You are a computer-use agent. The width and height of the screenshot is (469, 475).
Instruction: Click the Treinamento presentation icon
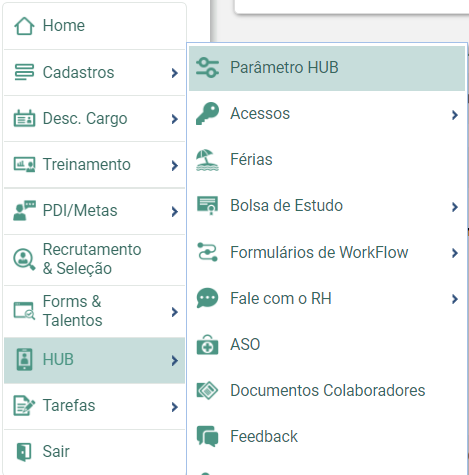[x=24, y=165]
